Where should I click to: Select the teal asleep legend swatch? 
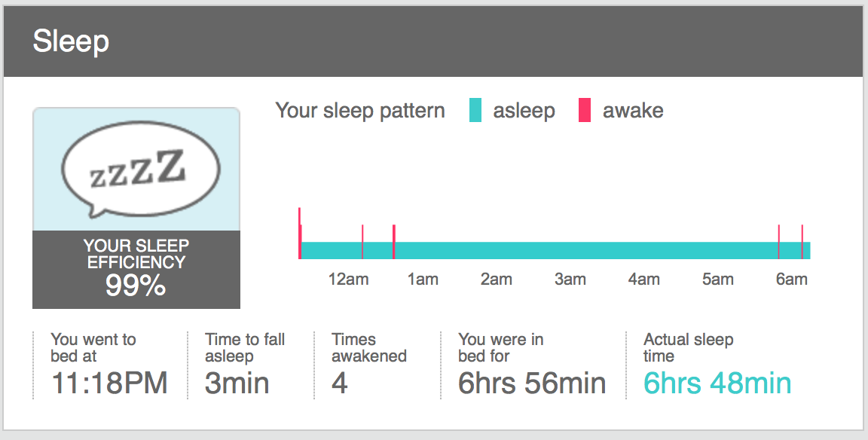click(475, 110)
